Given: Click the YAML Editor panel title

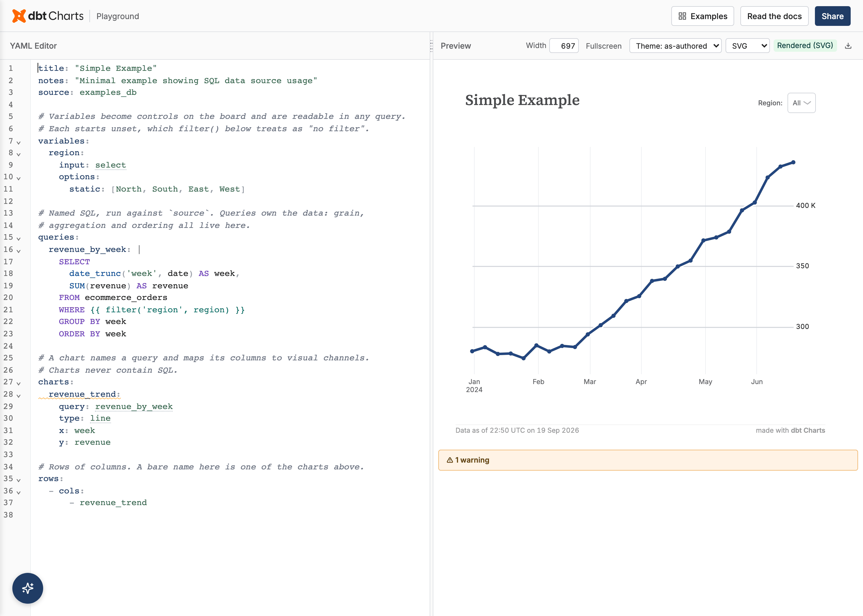Looking at the screenshot, I should click(33, 46).
